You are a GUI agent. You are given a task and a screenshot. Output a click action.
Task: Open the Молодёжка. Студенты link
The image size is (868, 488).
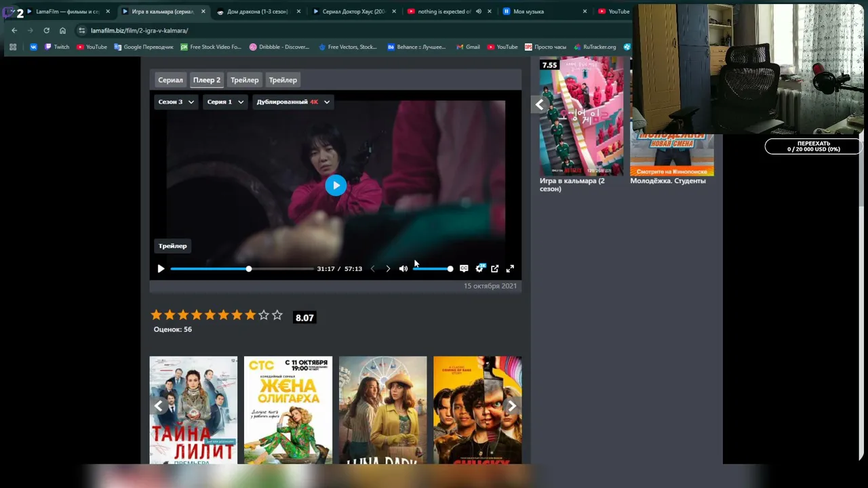tap(668, 181)
